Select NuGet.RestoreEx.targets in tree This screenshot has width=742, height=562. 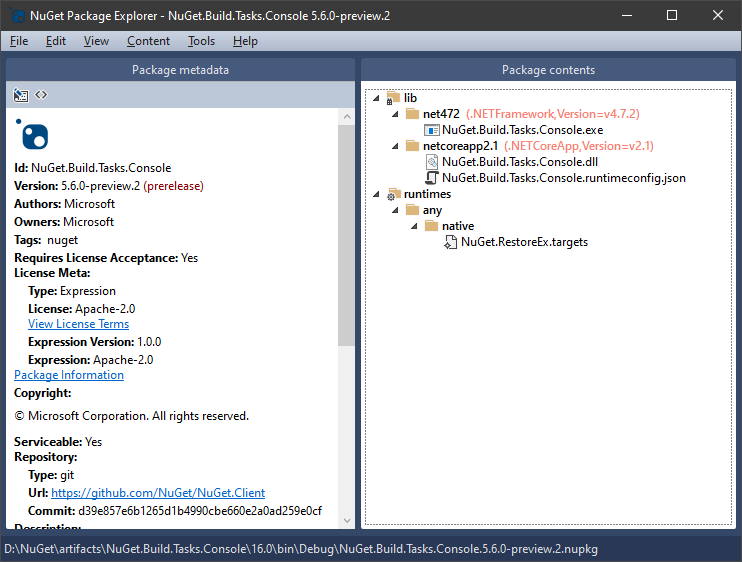524,242
